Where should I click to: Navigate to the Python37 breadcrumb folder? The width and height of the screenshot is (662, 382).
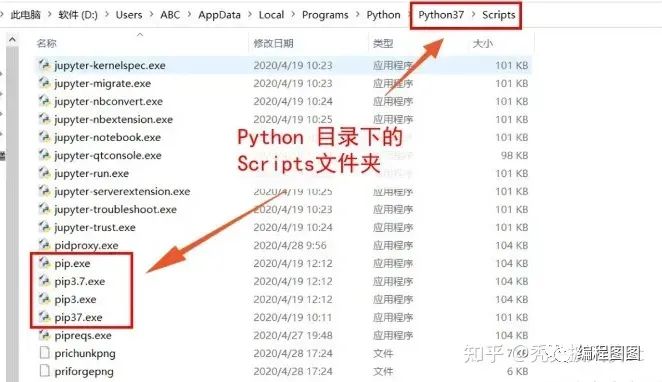441,15
